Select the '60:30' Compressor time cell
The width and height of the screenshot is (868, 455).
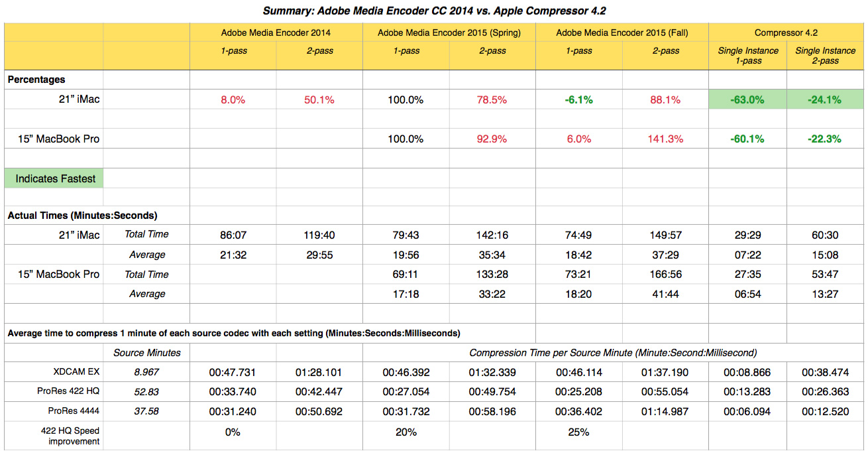pos(826,235)
